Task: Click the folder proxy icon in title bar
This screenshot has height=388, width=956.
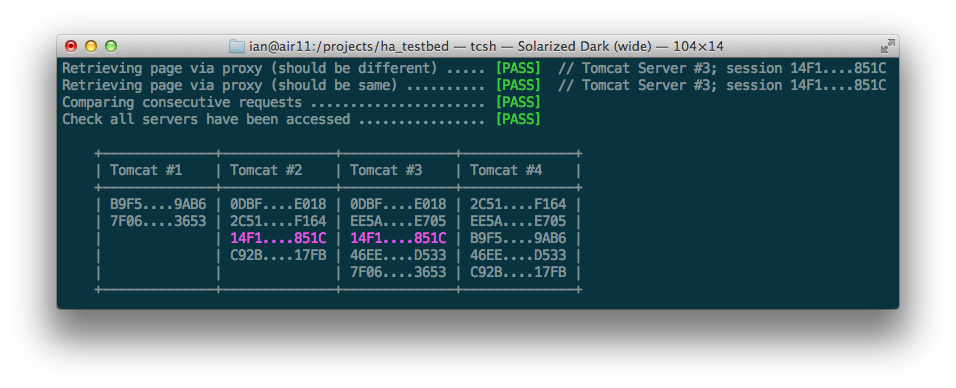Action: point(237,46)
